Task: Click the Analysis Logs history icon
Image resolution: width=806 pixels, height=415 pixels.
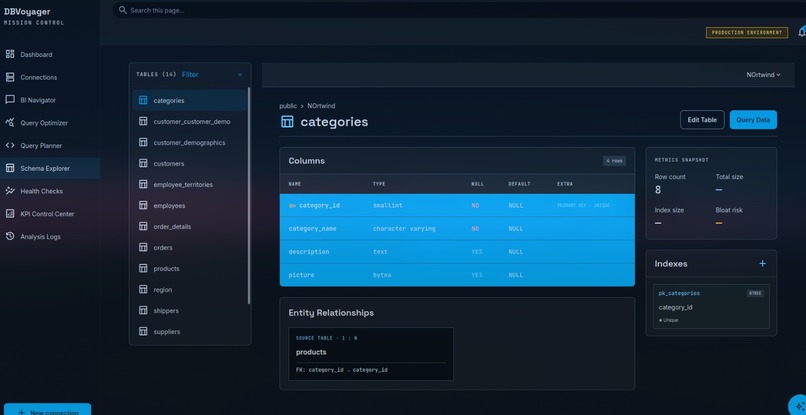Action: tap(10, 237)
